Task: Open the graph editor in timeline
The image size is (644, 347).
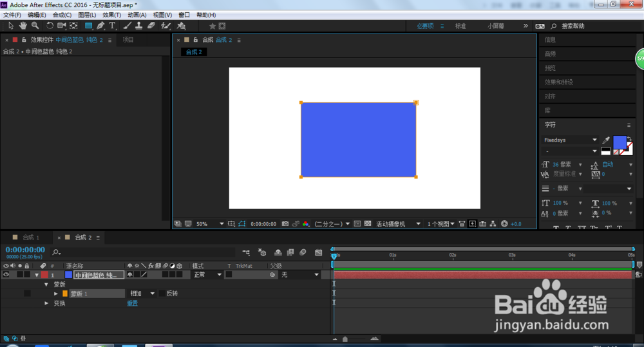Action: click(318, 252)
